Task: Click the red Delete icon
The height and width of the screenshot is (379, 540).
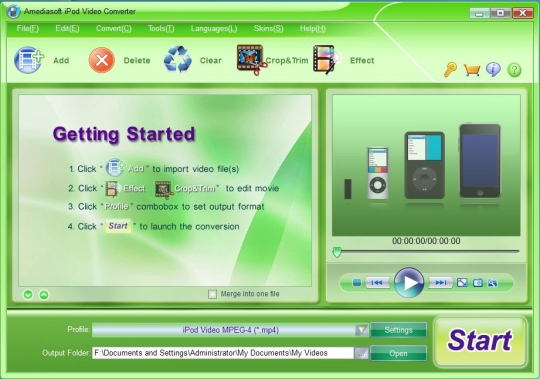Action: click(102, 60)
